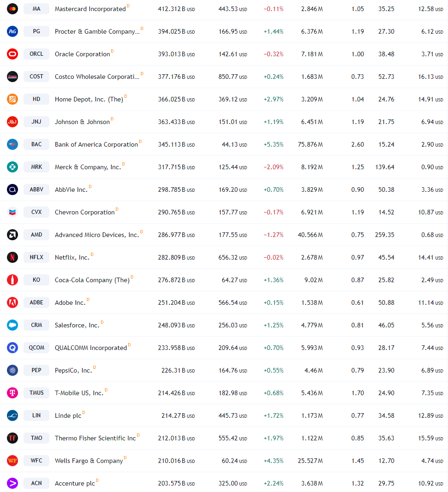Open the MA ticker symbol

[36, 9]
